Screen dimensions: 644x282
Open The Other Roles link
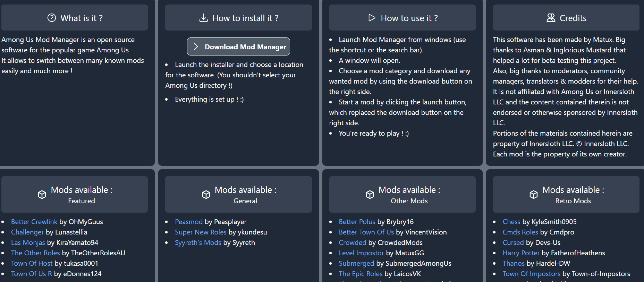(35, 253)
